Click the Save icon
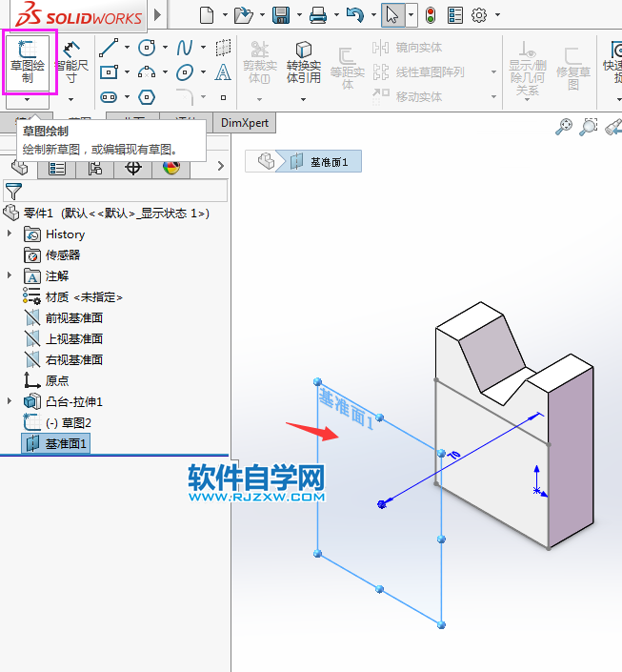 pyautogui.click(x=281, y=15)
